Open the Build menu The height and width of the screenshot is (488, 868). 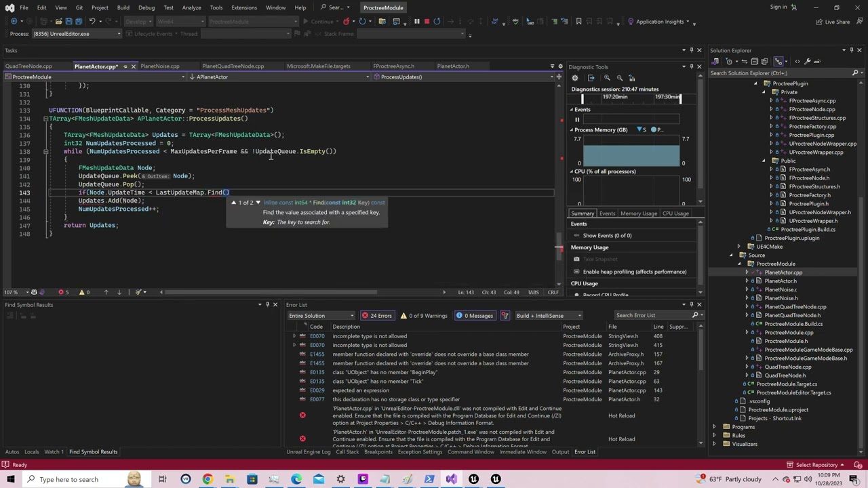tap(123, 7)
